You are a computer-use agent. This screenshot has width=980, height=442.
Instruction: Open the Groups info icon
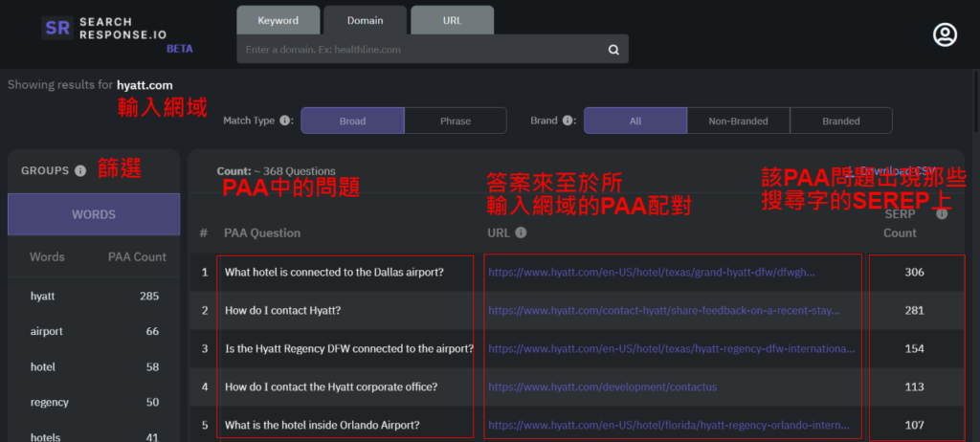pos(80,170)
